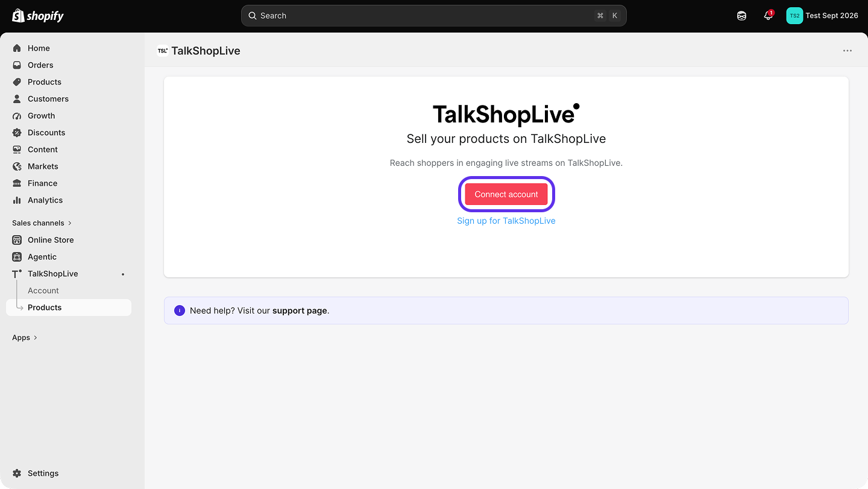Click the search magnifier icon
The image size is (868, 489).
(253, 16)
